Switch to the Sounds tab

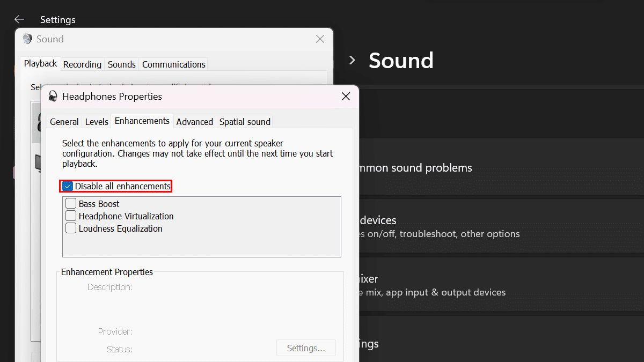tap(121, 64)
